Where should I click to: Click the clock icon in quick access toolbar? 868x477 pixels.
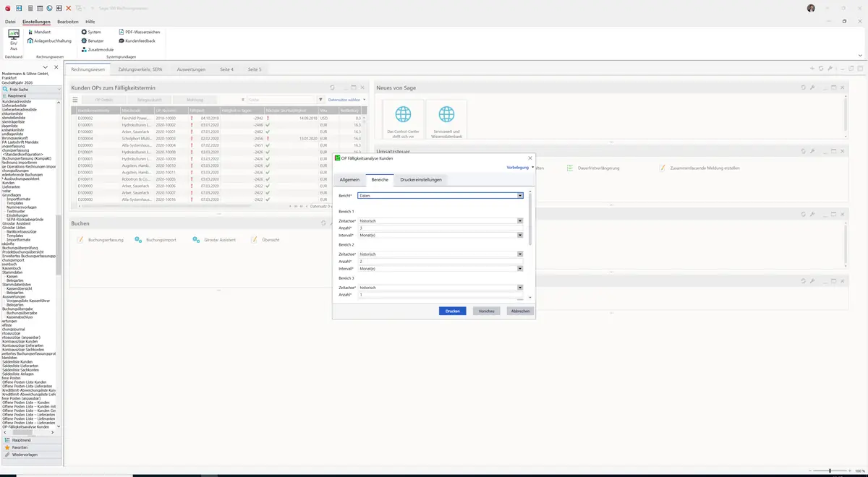point(49,8)
